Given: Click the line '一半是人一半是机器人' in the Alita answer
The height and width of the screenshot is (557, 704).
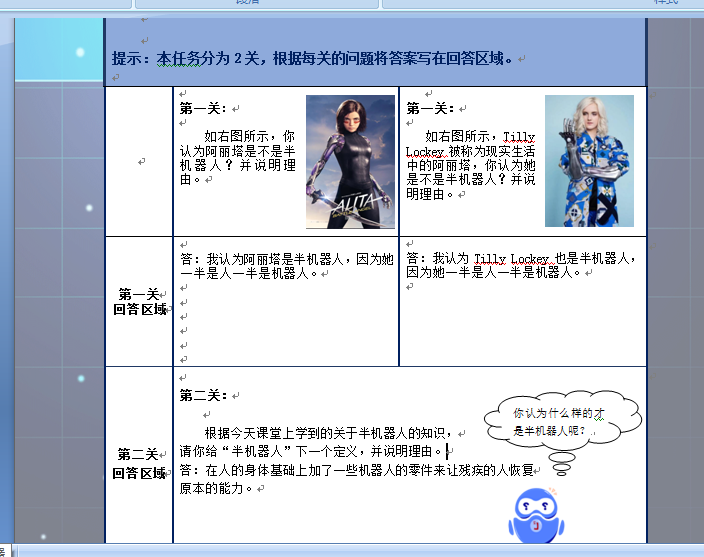Looking at the screenshot, I should pos(249,273).
